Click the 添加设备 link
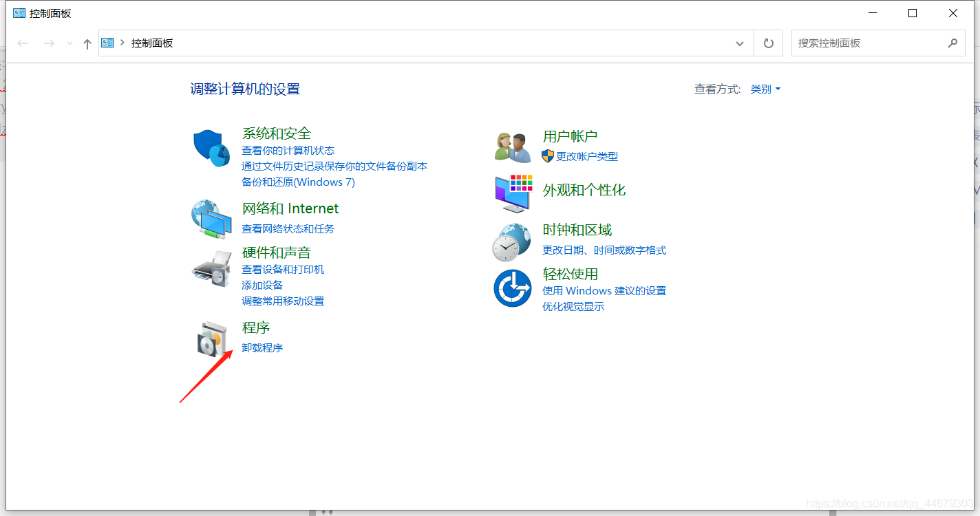This screenshot has height=516, width=980. [x=262, y=285]
